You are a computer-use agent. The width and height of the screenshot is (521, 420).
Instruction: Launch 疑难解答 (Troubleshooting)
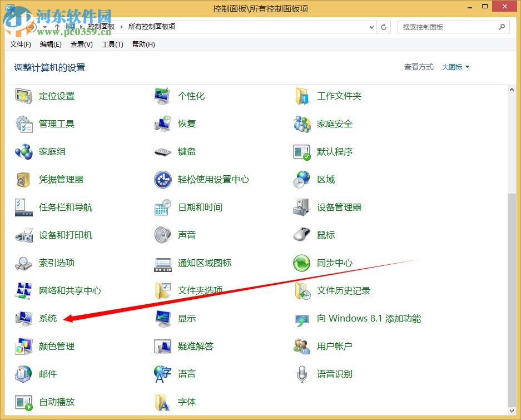[x=196, y=346]
